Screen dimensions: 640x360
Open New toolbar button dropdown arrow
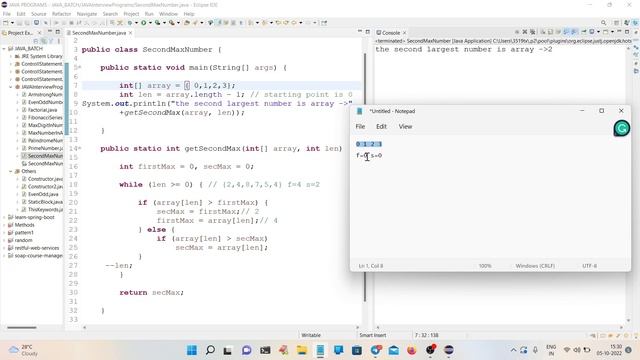coord(12,23)
